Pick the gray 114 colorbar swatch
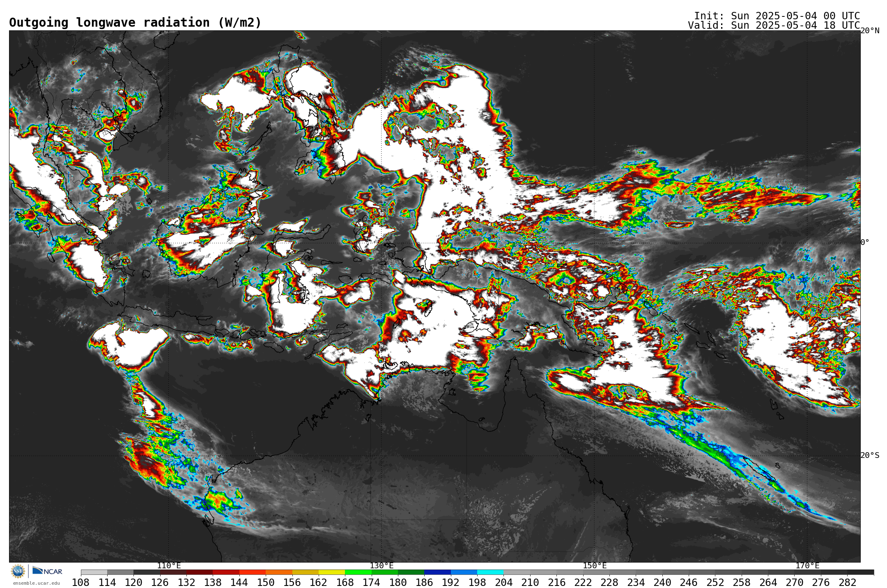Viewport: 887px width, 588px height. pos(120,572)
